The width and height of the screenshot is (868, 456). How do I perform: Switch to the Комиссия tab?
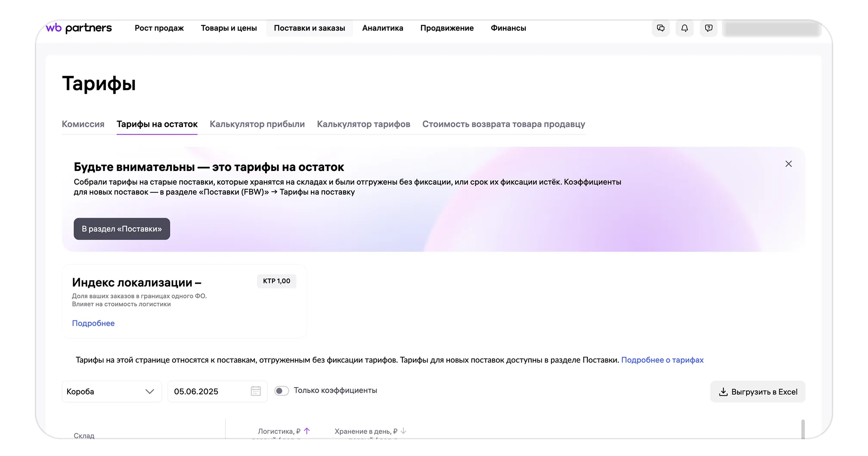click(83, 124)
